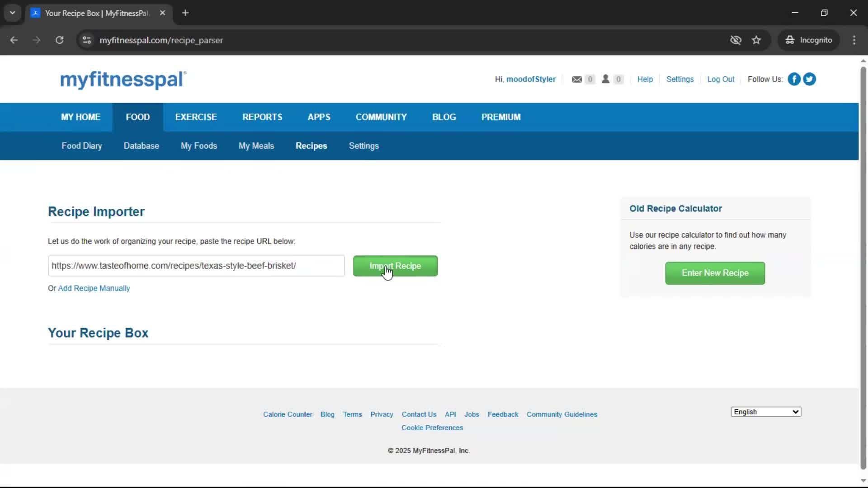The height and width of the screenshot is (488, 868).
Task: Open the My Foods sub-tab
Action: coord(199,146)
